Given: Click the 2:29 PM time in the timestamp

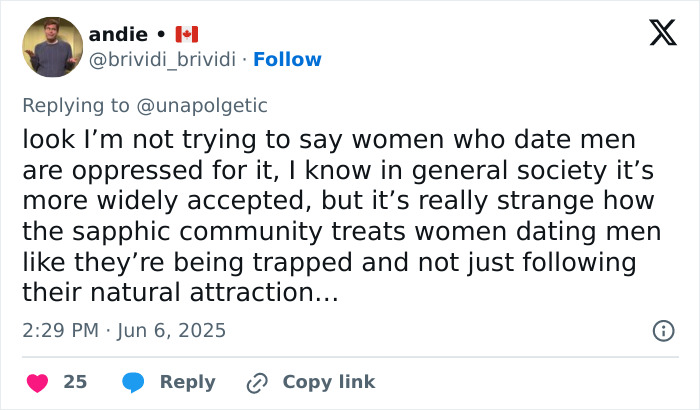Looking at the screenshot, I should point(61,330).
